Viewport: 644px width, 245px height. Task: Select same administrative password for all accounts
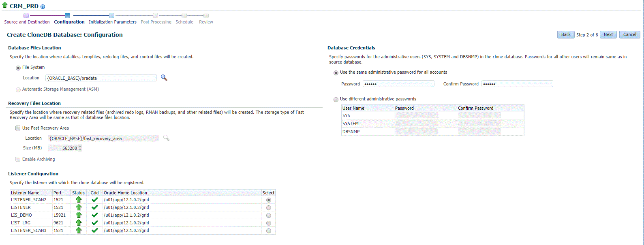(336, 73)
